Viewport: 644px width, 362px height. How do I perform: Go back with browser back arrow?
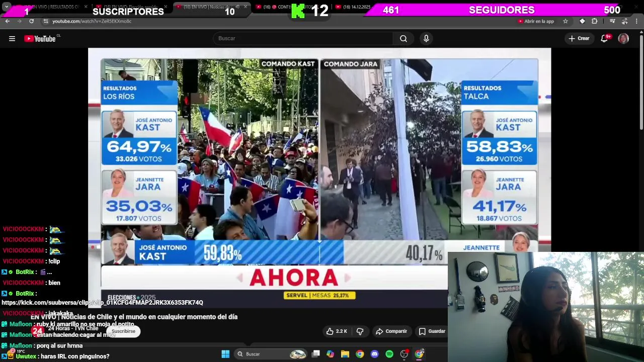[x=7, y=21]
